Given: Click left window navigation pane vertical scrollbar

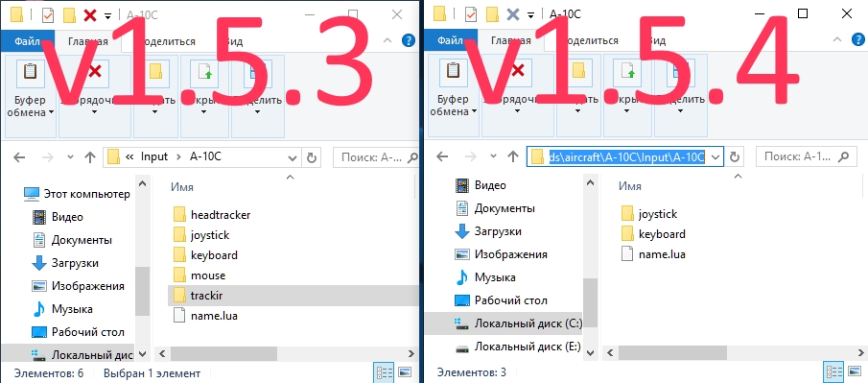Looking at the screenshot, I should (143, 291).
